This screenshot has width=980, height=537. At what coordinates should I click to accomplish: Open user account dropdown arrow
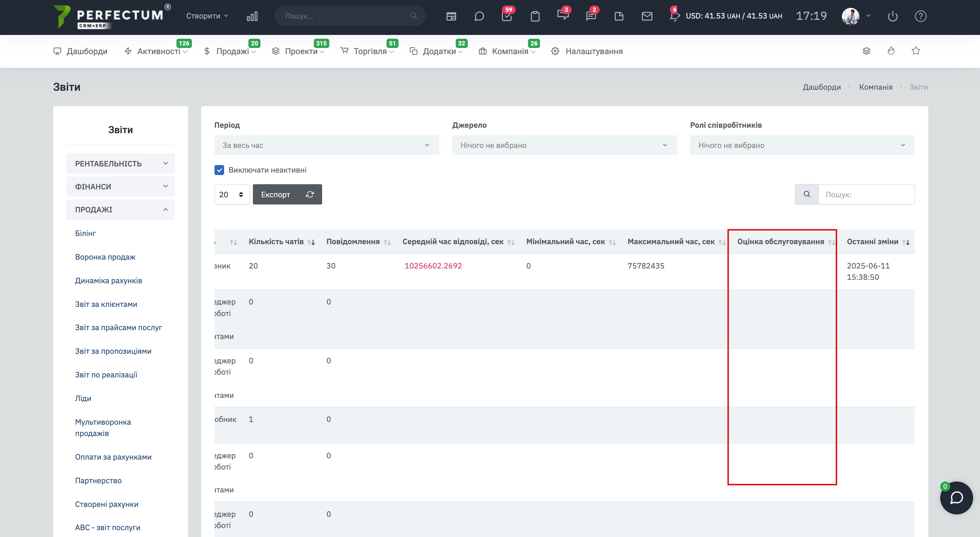click(868, 16)
